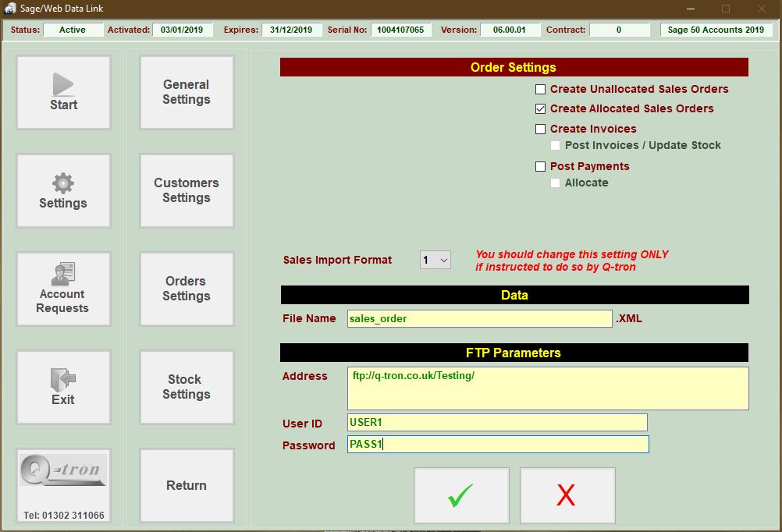Open General Settings section
782x532 pixels.
coord(187,93)
